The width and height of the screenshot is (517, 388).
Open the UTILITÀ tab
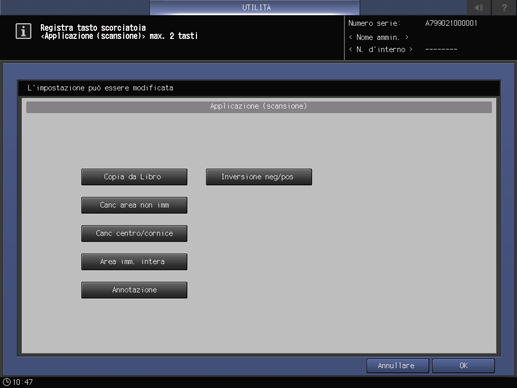click(255, 7)
